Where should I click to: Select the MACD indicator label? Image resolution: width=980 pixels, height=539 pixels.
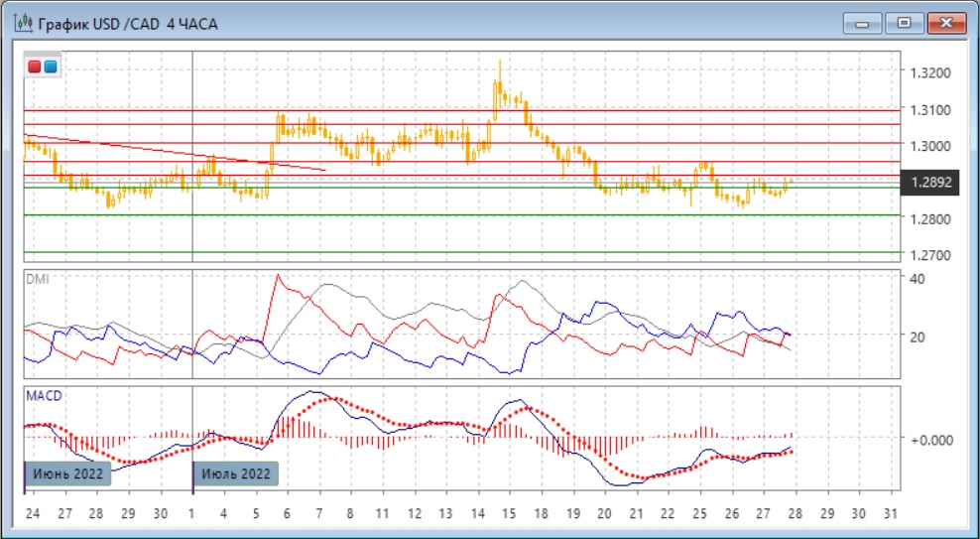pyautogui.click(x=43, y=396)
